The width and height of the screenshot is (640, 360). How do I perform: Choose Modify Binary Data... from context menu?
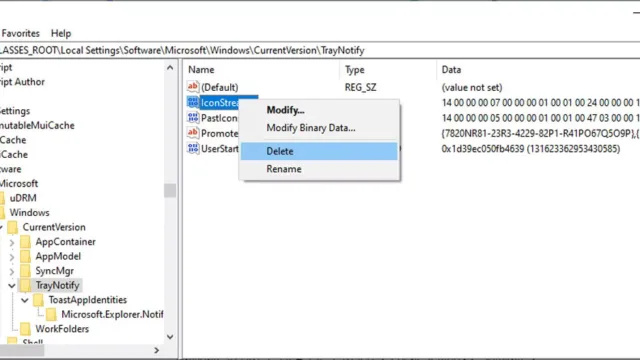point(319,128)
